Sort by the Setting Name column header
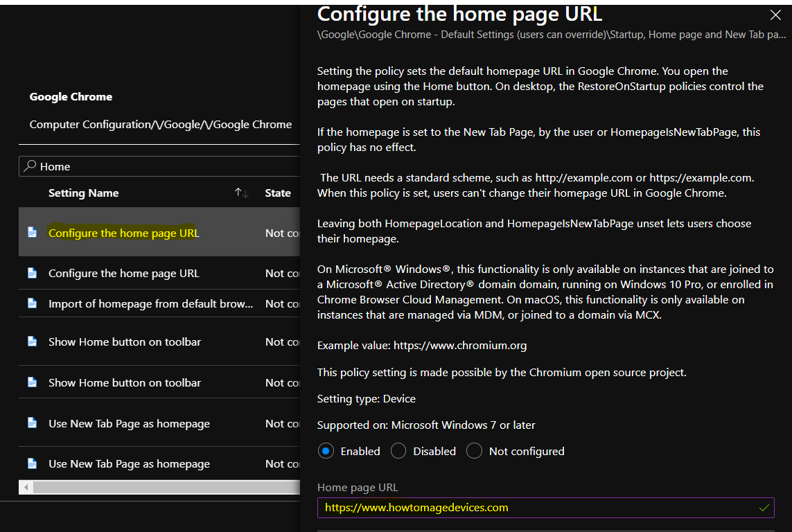 pos(83,193)
